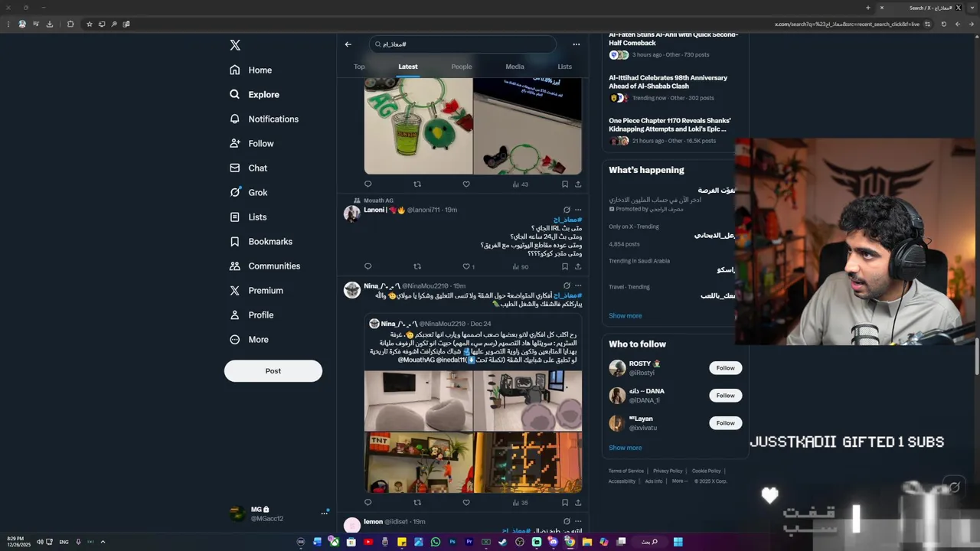Viewport: 980px width, 551px height.
Task: Switch to the Media tab
Action: coord(514,67)
